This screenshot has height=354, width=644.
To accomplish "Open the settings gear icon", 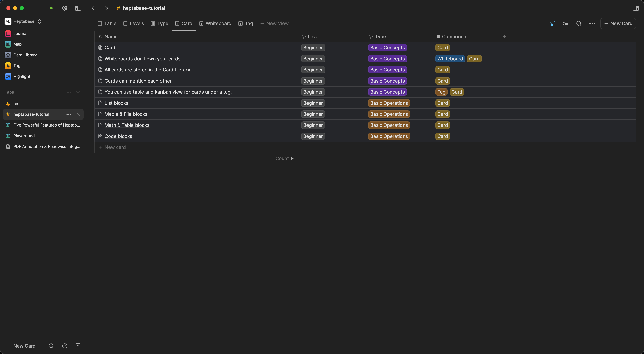I will coord(65,8).
